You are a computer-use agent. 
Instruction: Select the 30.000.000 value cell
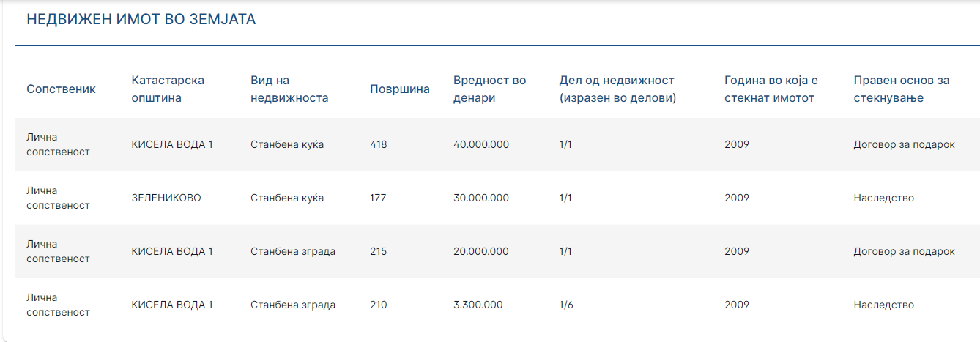pos(481,198)
